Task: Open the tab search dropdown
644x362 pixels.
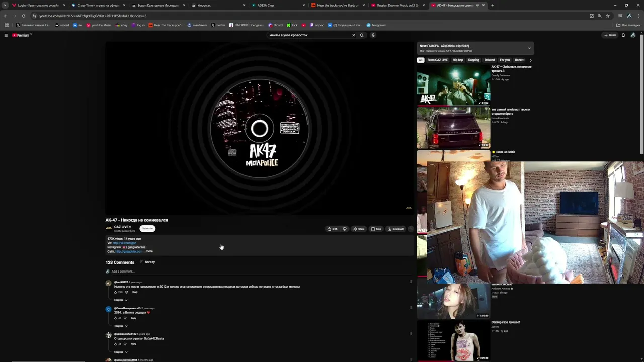Action: [x=6, y=5]
